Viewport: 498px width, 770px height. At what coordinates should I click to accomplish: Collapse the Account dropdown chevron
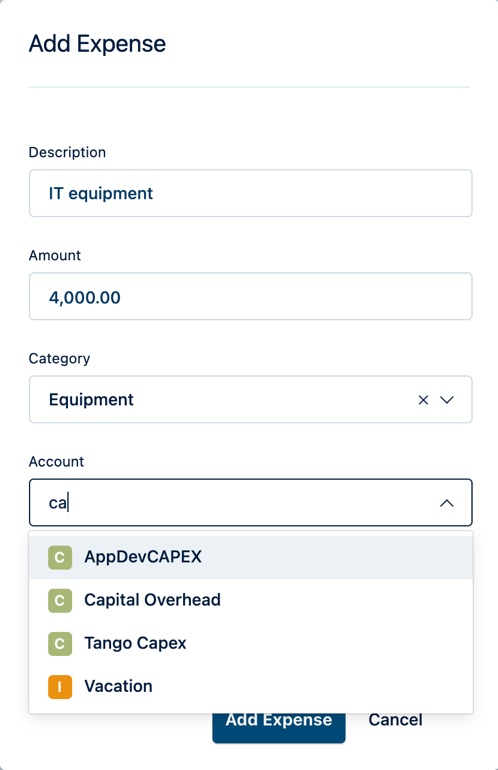pos(446,503)
